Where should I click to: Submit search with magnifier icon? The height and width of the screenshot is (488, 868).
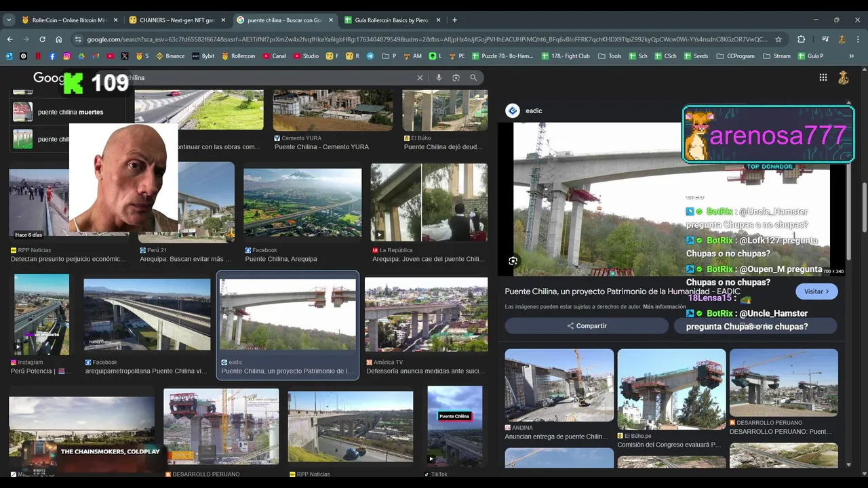coord(473,77)
